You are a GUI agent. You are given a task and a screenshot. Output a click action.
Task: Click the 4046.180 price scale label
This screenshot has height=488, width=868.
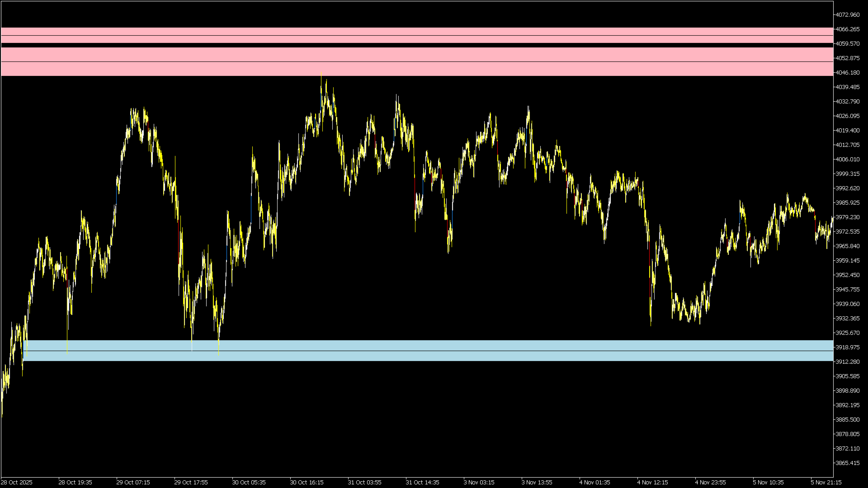coord(847,73)
